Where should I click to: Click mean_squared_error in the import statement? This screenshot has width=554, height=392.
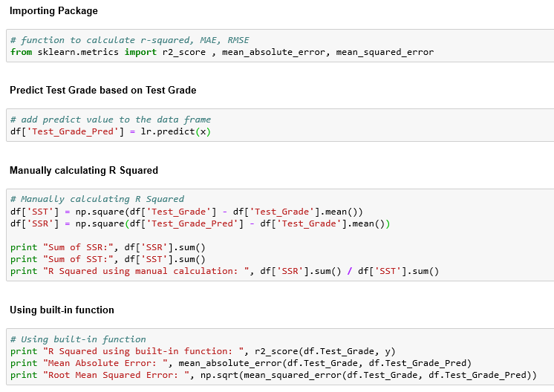pyautogui.click(x=385, y=52)
